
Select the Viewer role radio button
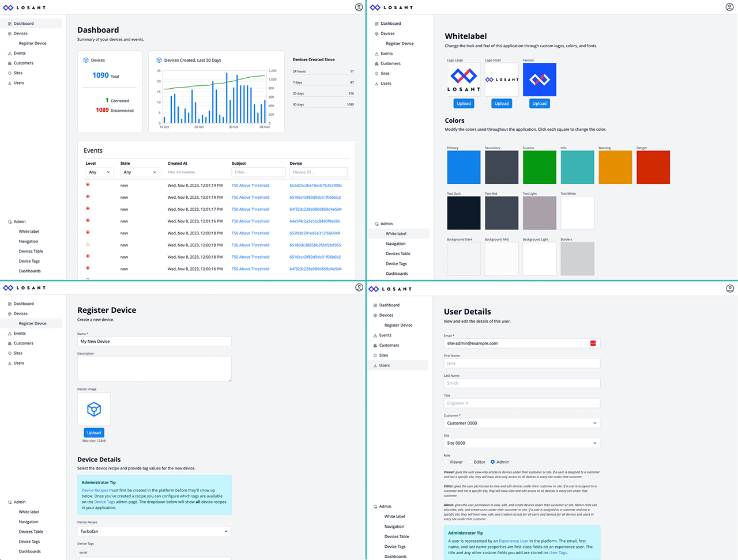[x=446, y=462]
